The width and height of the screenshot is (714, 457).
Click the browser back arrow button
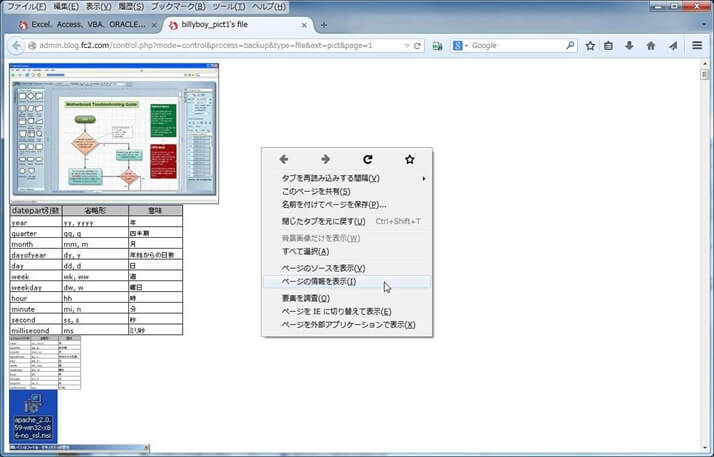[16, 46]
